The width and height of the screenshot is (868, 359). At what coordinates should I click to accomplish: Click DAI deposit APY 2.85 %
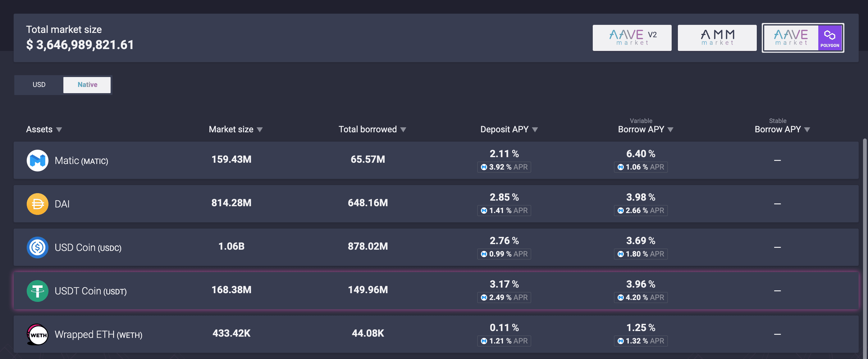(x=504, y=197)
